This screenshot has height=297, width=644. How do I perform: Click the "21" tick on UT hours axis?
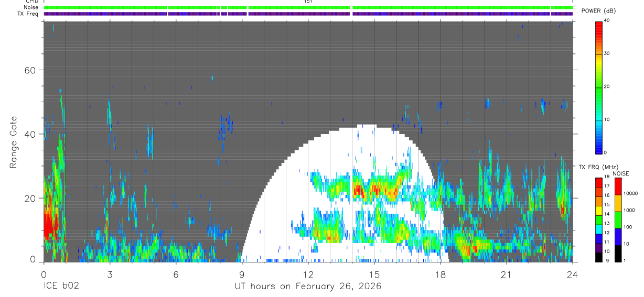coord(506,274)
